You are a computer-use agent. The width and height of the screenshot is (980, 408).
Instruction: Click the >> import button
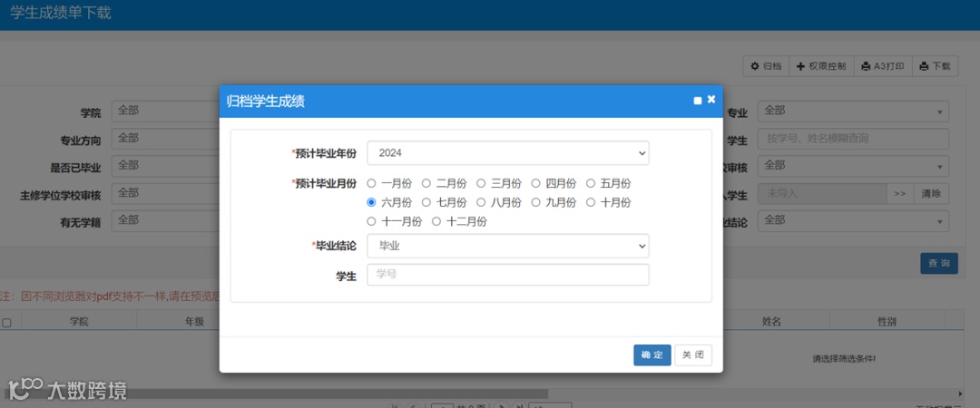(899, 194)
